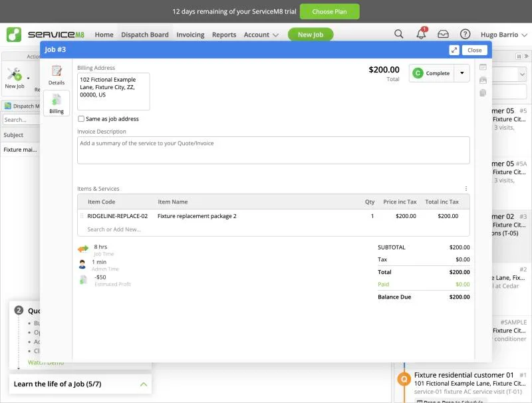Collapse the Learn the life of a Job panel
This screenshot has height=403, width=532.
[144, 384]
